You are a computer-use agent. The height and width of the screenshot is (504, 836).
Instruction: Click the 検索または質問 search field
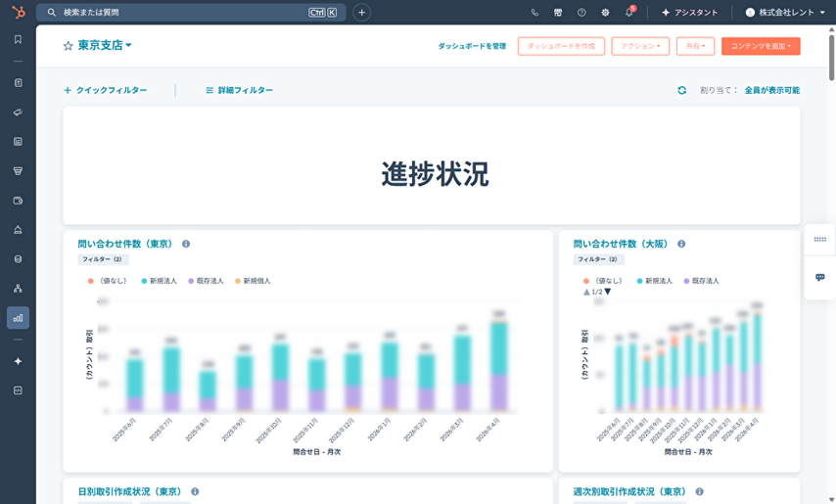coord(191,13)
